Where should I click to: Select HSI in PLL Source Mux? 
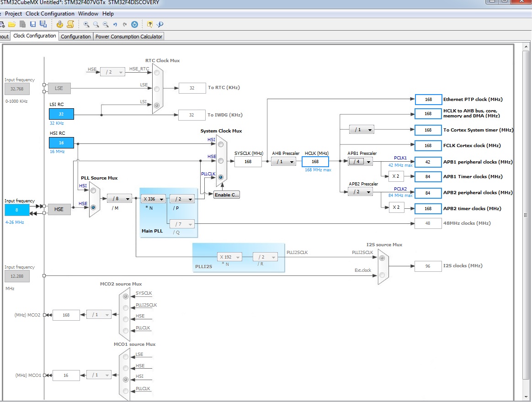click(x=93, y=190)
